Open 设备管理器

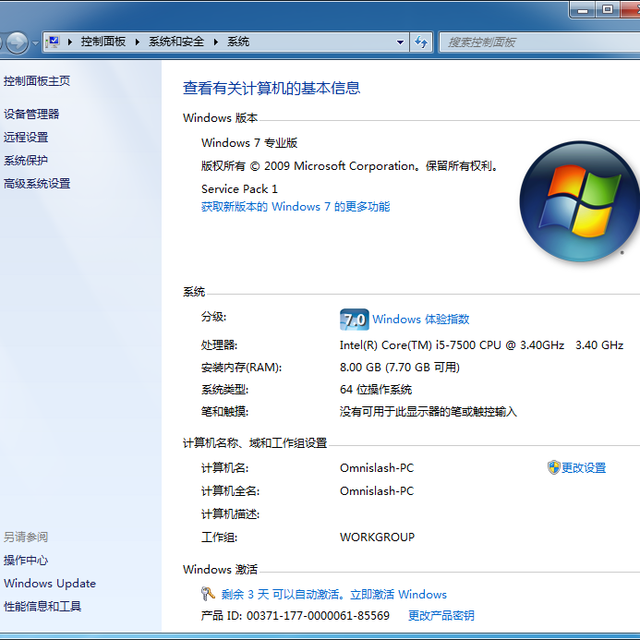click(31, 114)
